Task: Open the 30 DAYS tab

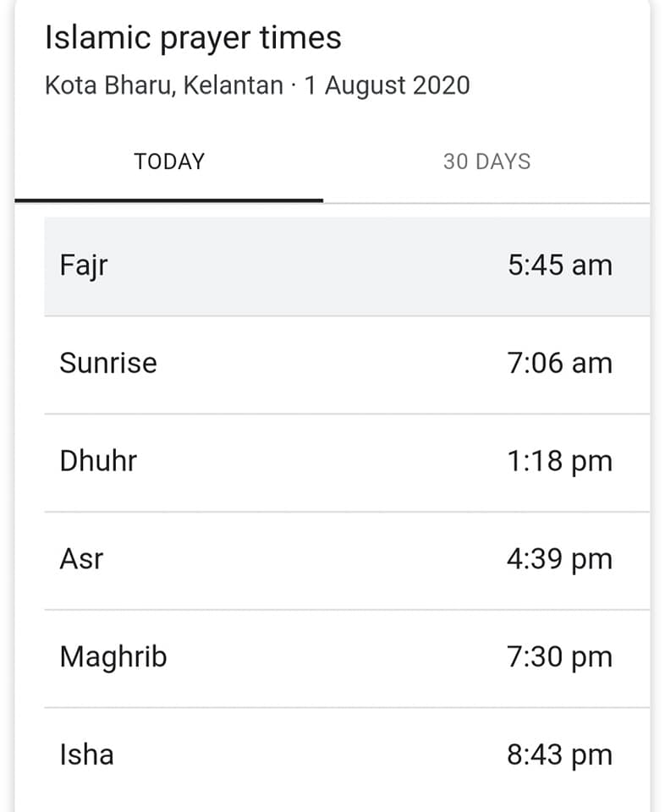Action: [x=486, y=162]
